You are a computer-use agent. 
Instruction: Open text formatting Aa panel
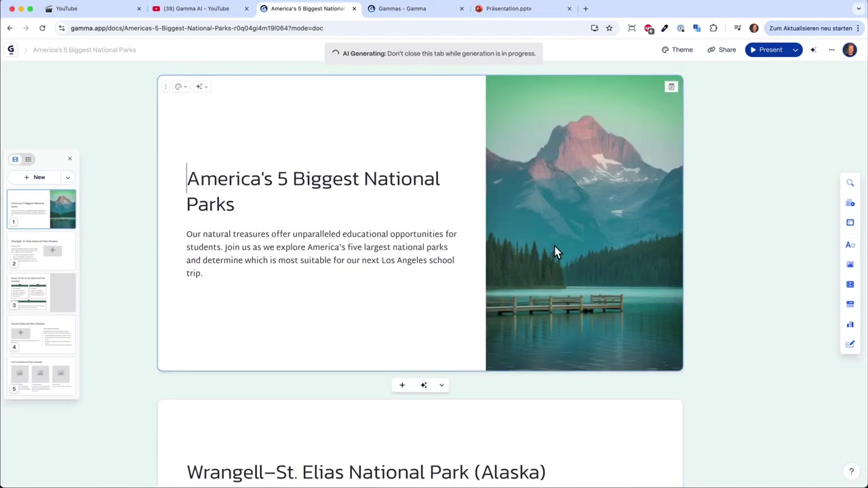click(x=850, y=245)
